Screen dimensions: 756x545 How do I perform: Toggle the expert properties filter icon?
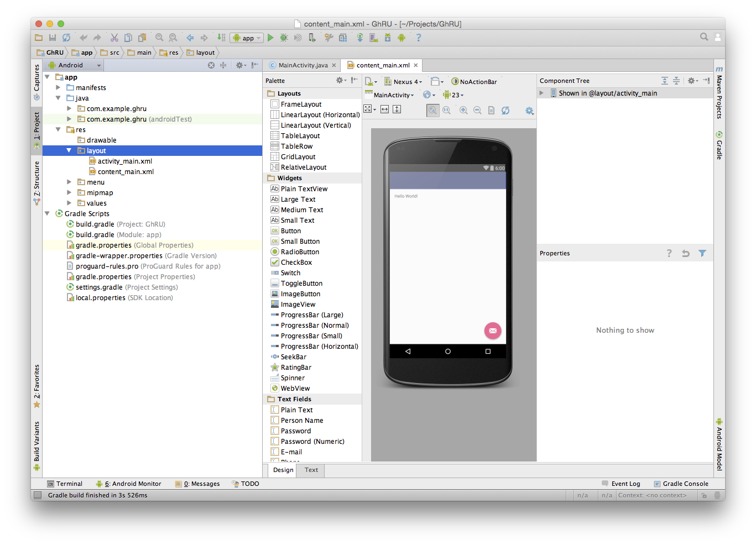(x=702, y=253)
